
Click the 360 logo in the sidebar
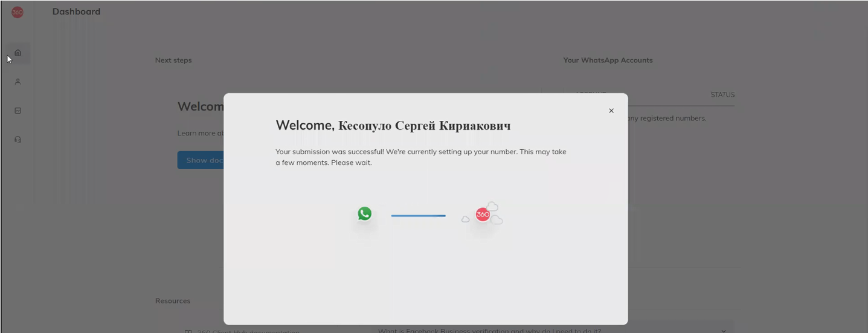[18, 12]
